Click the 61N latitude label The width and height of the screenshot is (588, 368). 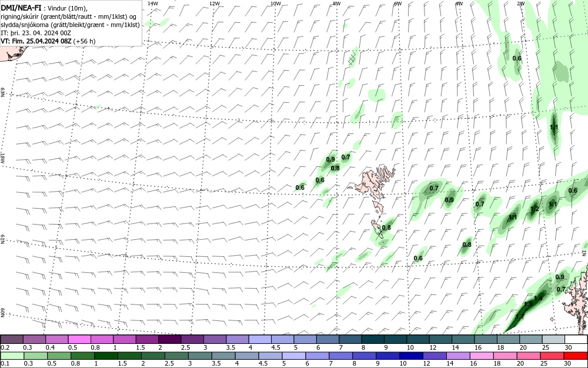click(2, 239)
